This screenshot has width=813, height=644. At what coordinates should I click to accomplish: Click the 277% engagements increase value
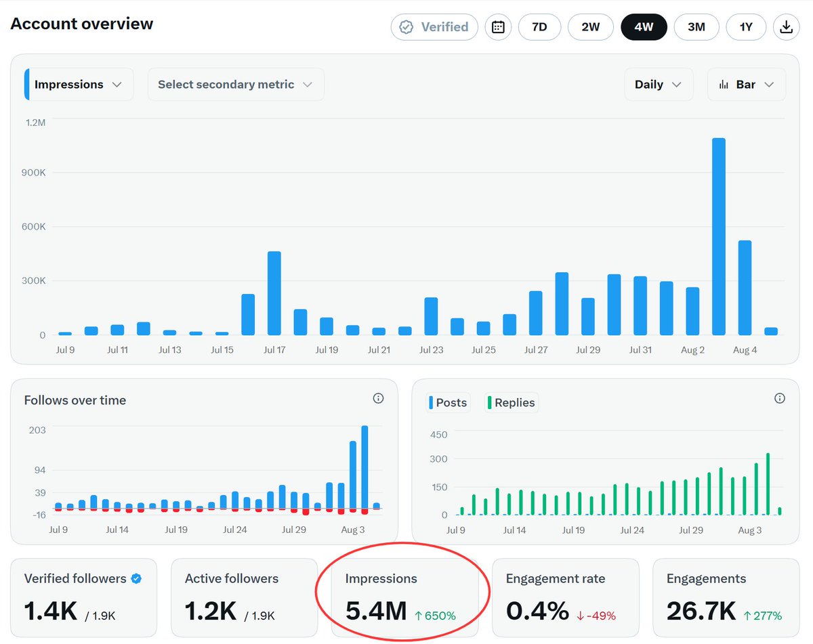763,616
